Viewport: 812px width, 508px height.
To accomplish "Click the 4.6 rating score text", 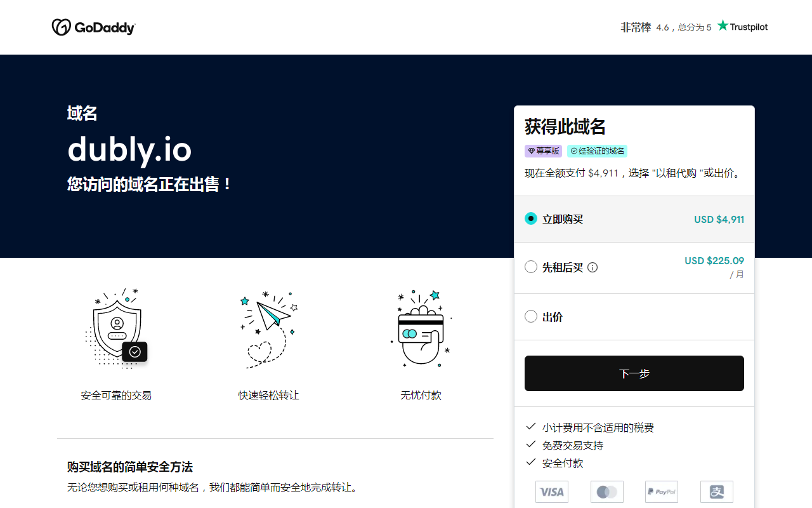I will coord(662,27).
